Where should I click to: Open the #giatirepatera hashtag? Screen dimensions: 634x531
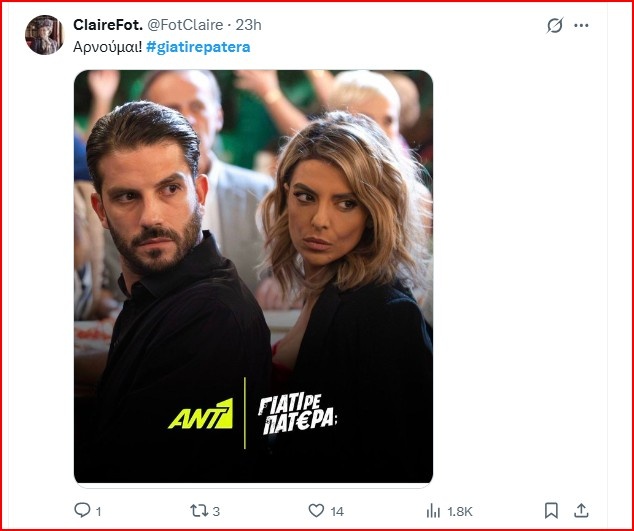point(198,47)
